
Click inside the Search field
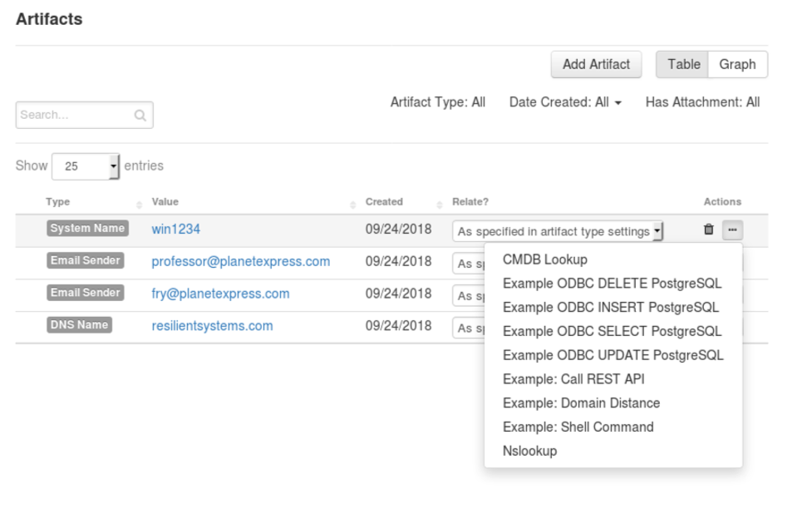(x=75, y=115)
